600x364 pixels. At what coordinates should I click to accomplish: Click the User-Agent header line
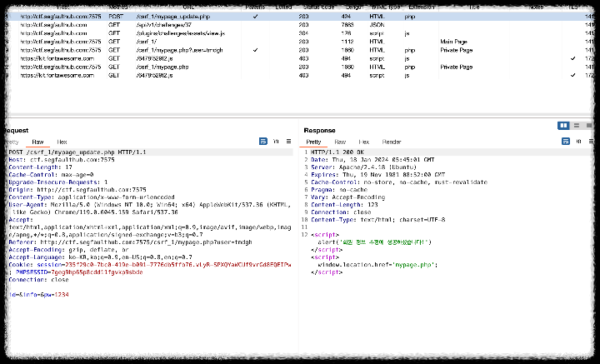coord(150,208)
